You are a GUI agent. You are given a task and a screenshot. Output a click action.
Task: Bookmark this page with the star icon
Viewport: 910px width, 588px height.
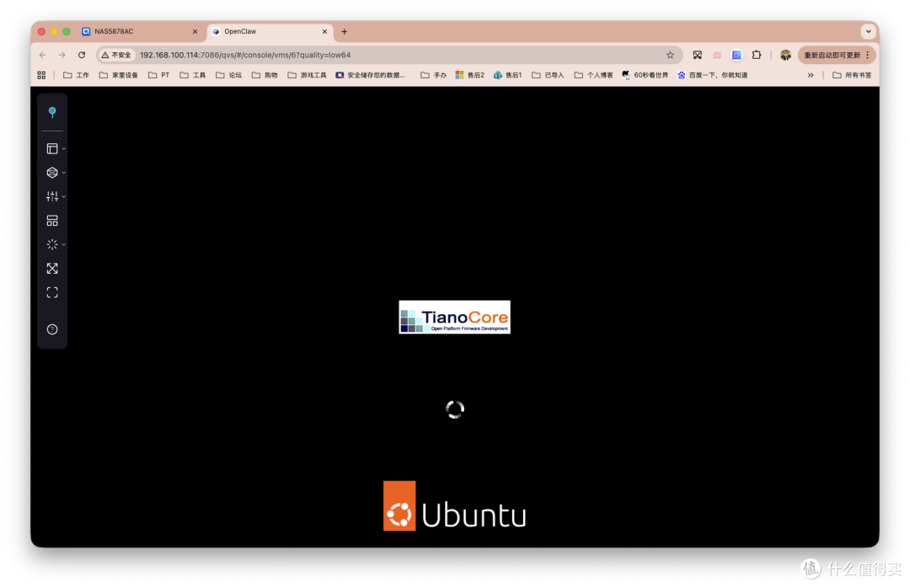[x=671, y=55]
